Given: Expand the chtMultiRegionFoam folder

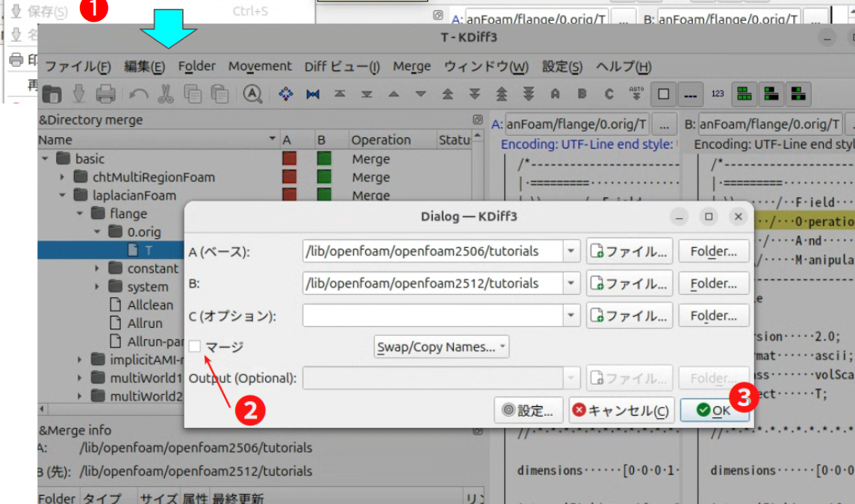Looking at the screenshot, I should (63, 177).
